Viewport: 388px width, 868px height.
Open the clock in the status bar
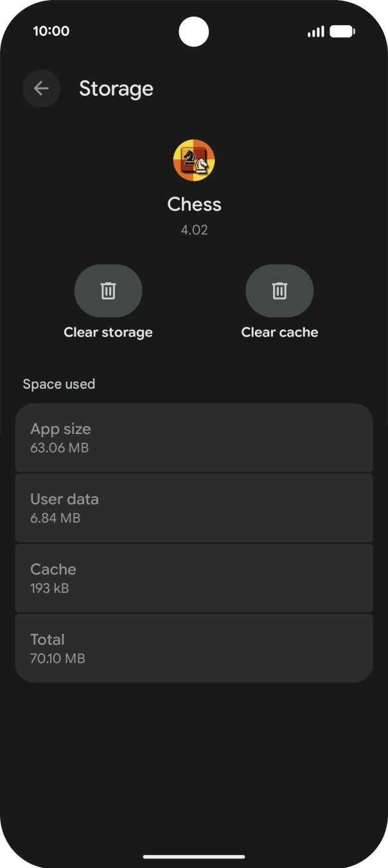pyautogui.click(x=51, y=31)
